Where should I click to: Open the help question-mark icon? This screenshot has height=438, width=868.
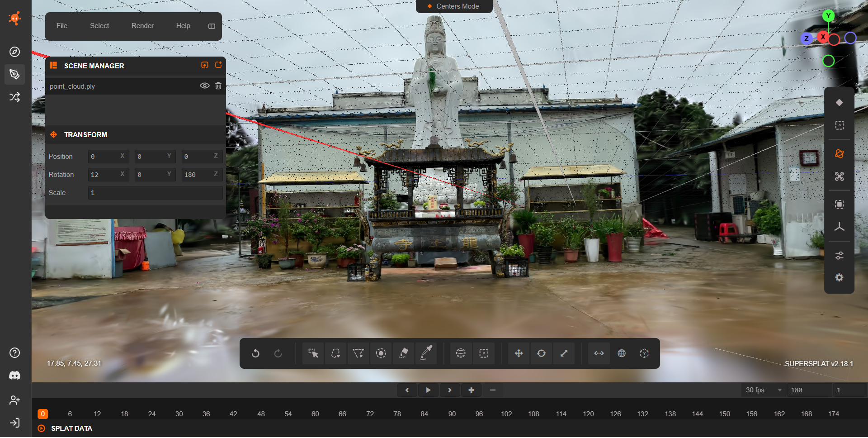[15, 353]
